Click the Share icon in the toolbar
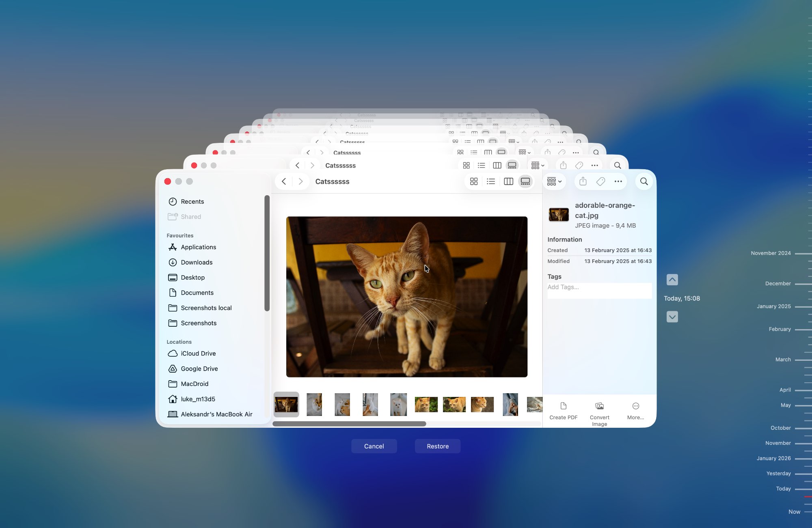The height and width of the screenshot is (528, 812). coord(583,181)
